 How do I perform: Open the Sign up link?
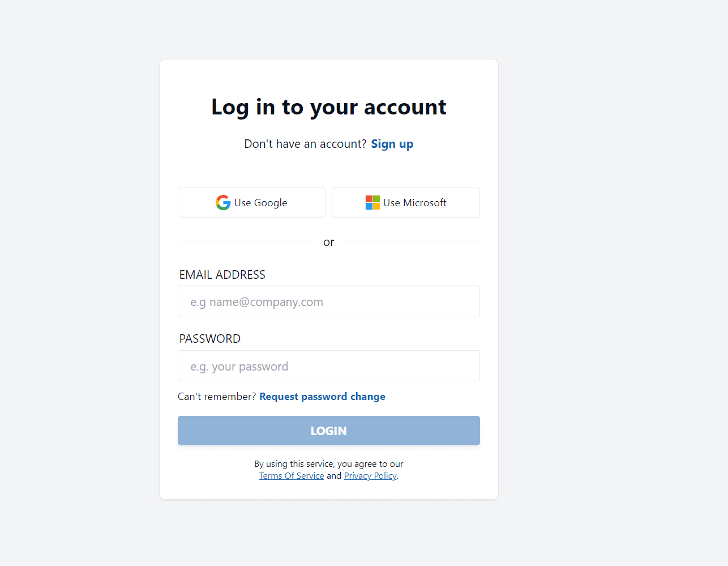[x=392, y=144]
